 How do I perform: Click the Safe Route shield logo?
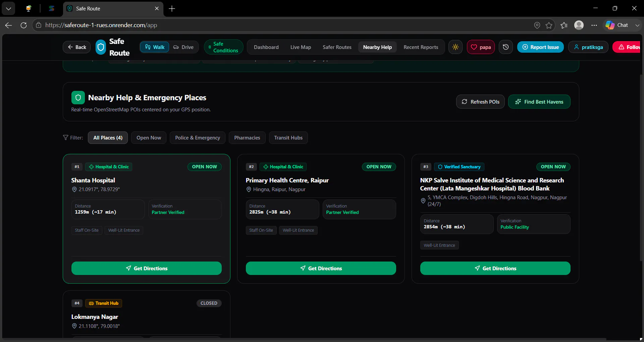[101, 47]
